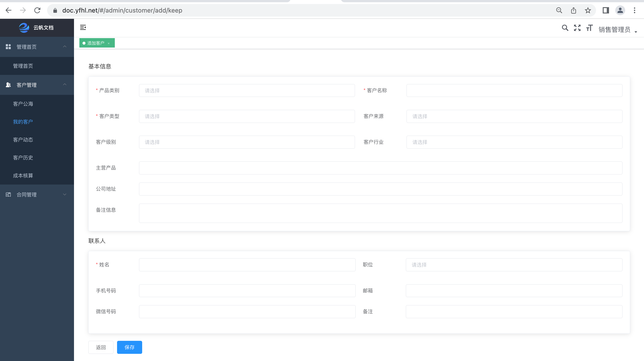Close the 添加客户 tab
The height and width of the screenshot is (361, 644).
109,43
